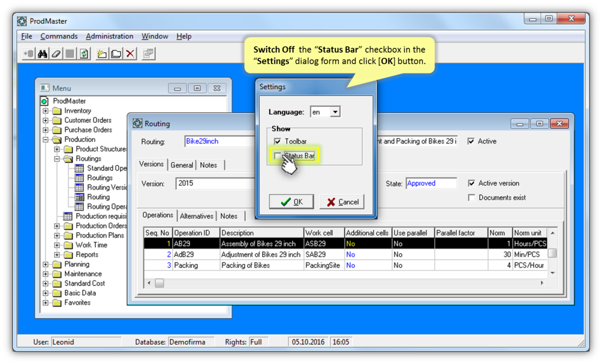Image resolution: width=602 pixels, height=364 pixels.
Task: Expand the Favorites tree node
Action: 46,303
